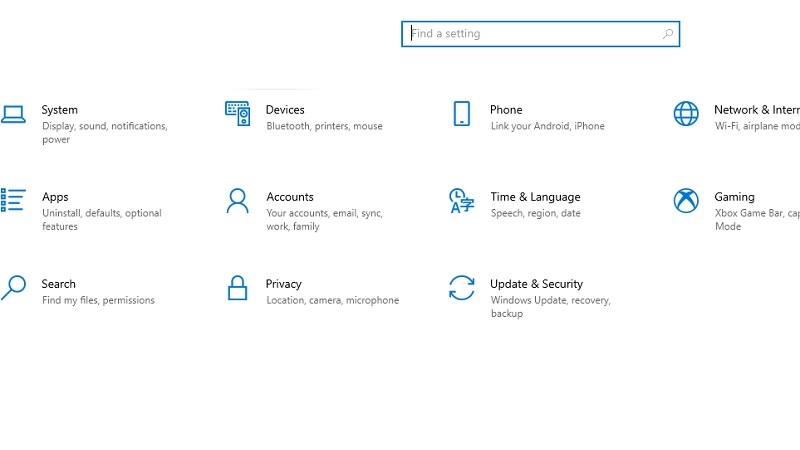Open the Accounts category title
This screenshot has height=450, width=800.
pos(289,197)
